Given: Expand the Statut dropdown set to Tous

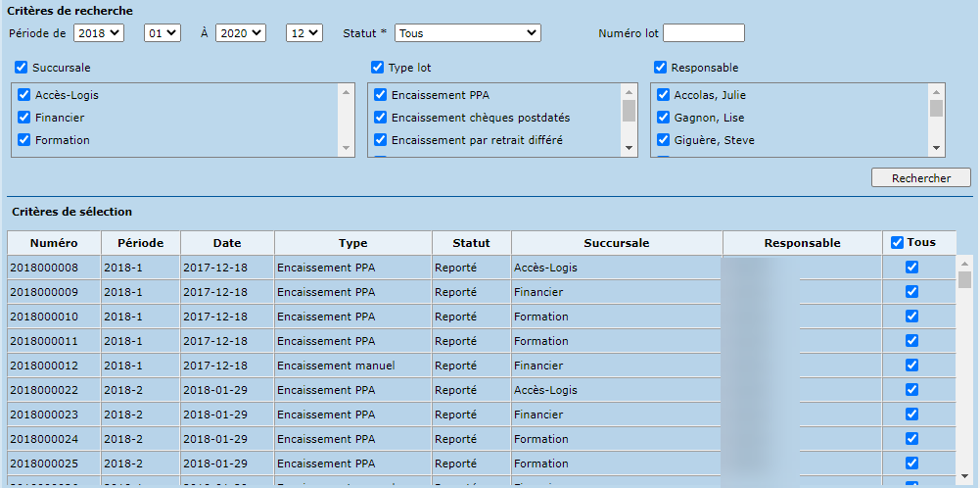Looking at the screenshot, I should pyautogui.click(x=468, y=33).
